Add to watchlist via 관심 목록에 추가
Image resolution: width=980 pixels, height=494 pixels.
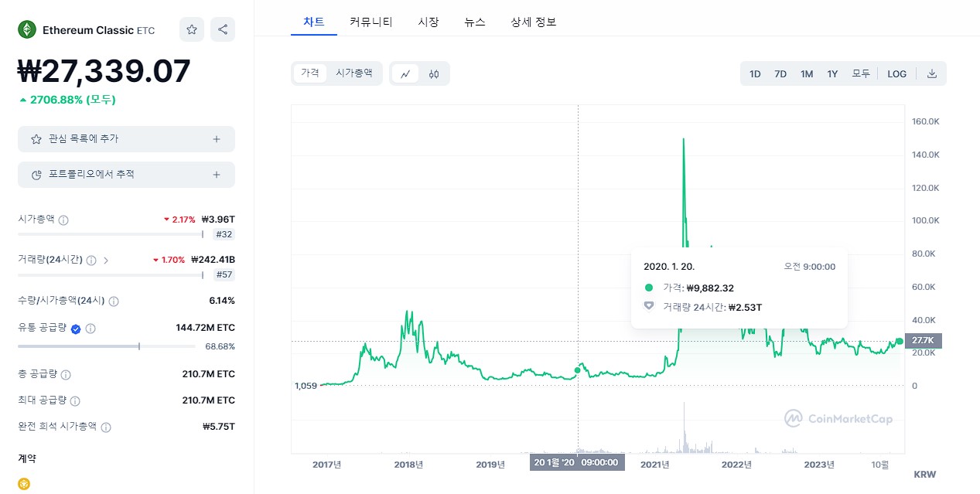point(126,139)
